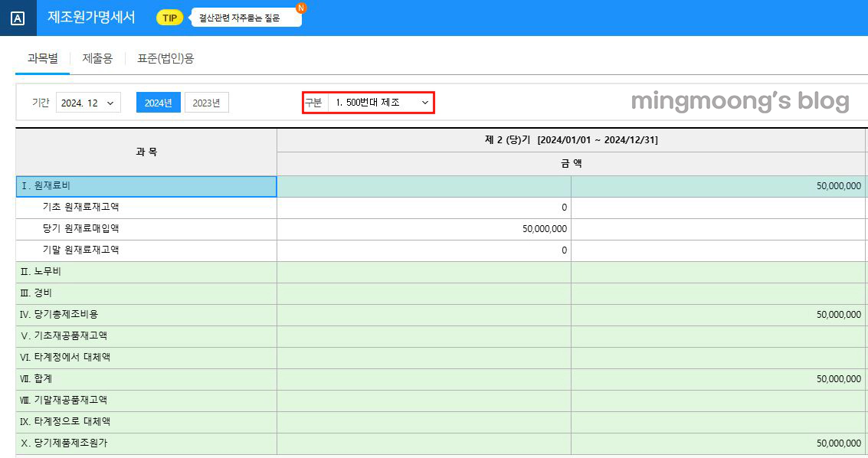This screenshot has height=458, width=868.
Task: Click the 기초 원재료재고액 row label
Action: point(80,207)
